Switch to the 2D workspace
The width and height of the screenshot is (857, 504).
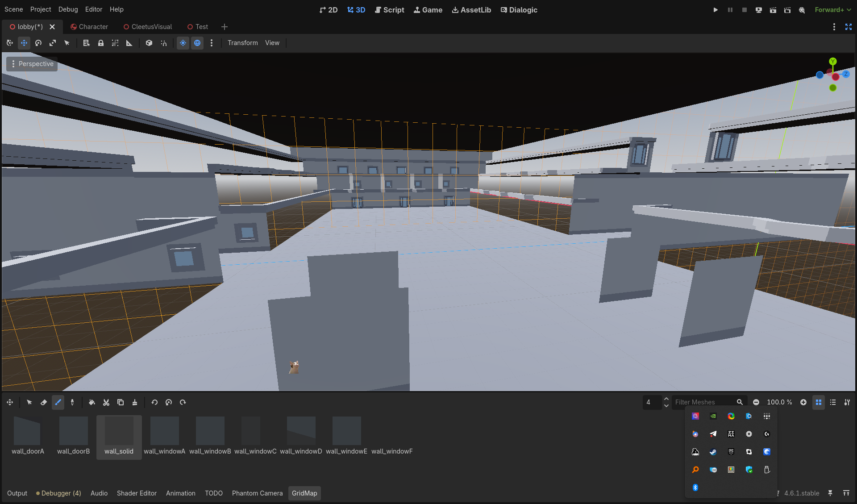tap(329, 10)
